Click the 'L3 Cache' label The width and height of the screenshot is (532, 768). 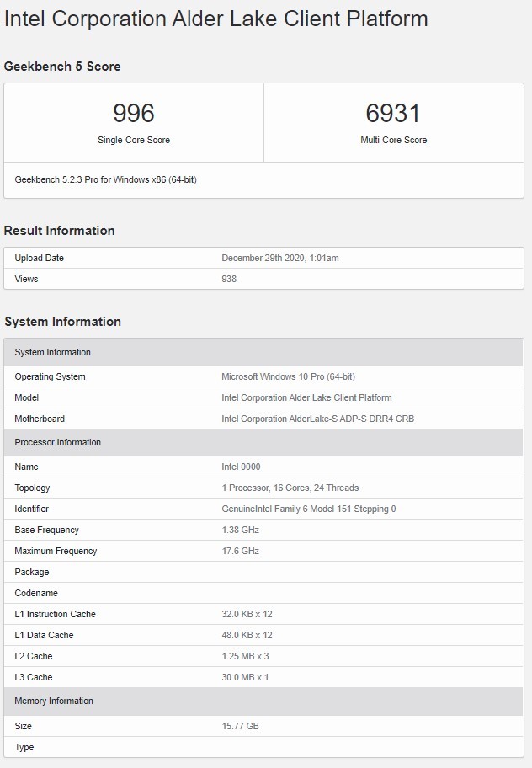tap(34, 677)
